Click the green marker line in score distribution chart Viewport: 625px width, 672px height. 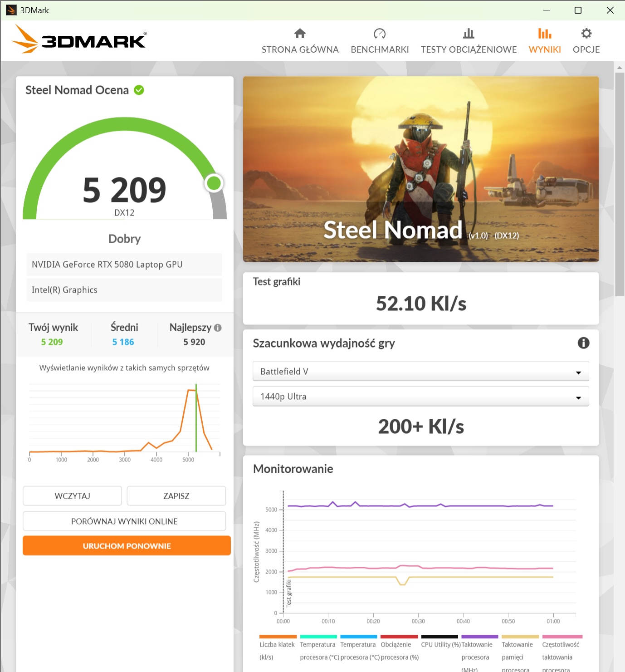(x=196, y=417)
